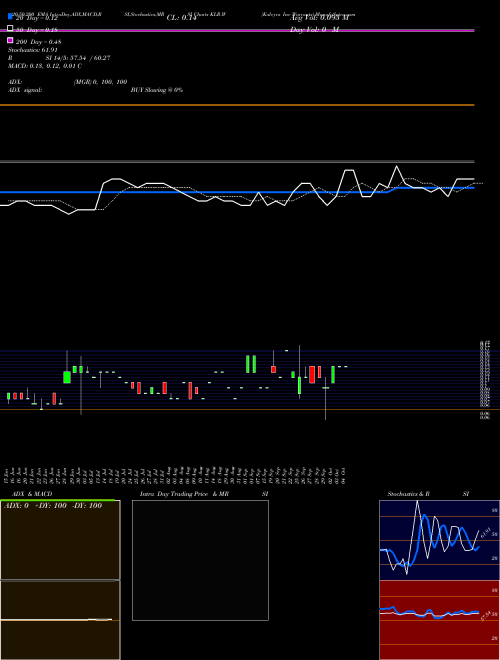Select the "Avg Vol: 0.093 M" label
Screen dimensions: 500x660
tap(320, 18)
